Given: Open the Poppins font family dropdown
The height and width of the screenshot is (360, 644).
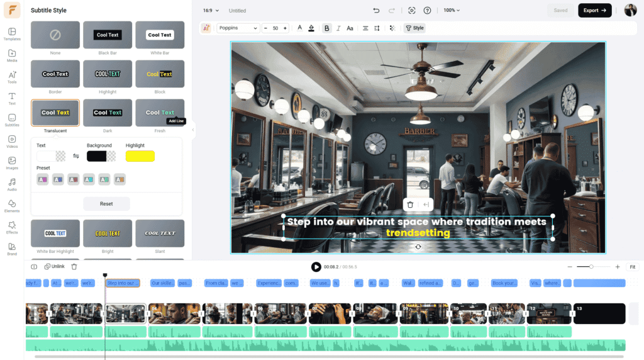Looking at the screenshot, I should coord(238,28).
